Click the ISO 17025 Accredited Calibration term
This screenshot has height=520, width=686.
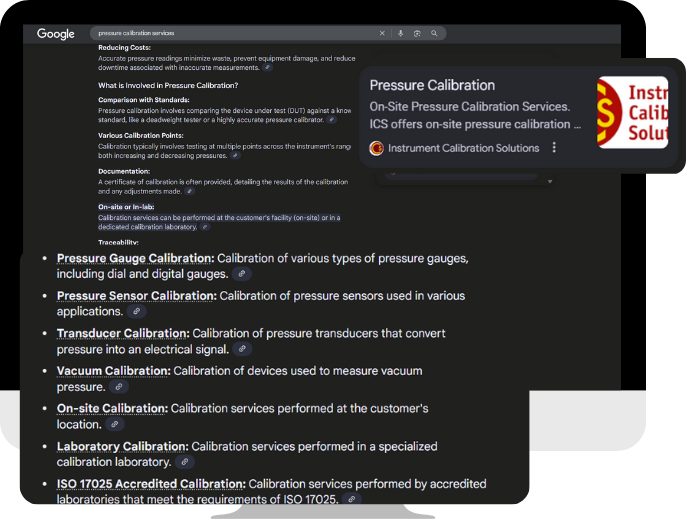150,484
